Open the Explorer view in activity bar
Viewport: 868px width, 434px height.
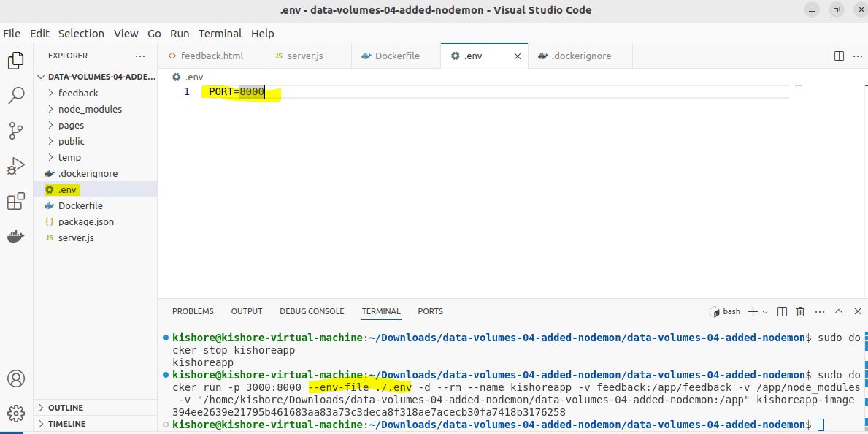15,61
